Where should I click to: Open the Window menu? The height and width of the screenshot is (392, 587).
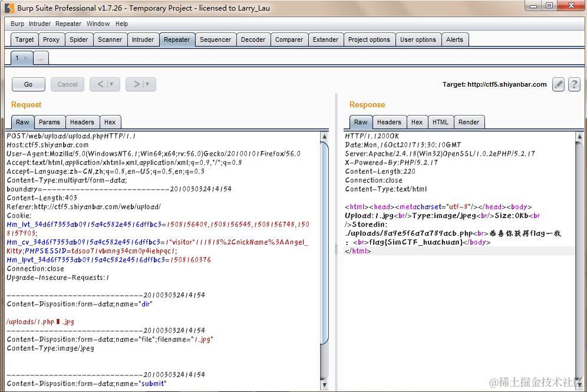click(98, 24)
